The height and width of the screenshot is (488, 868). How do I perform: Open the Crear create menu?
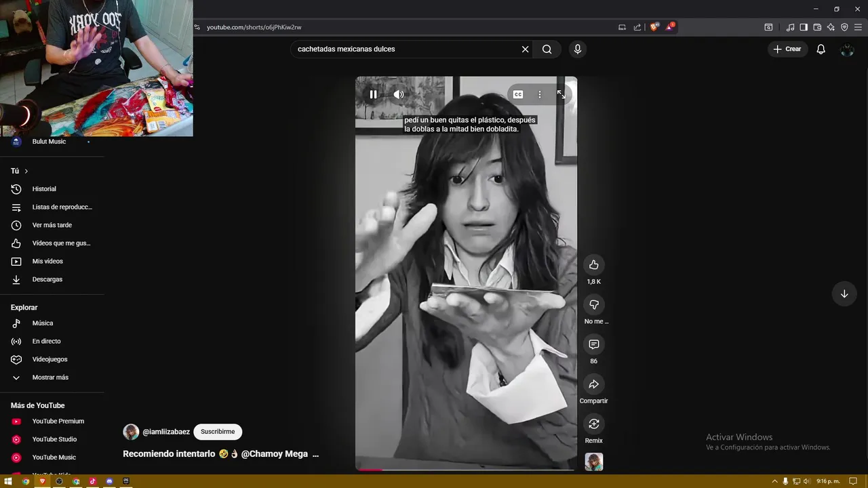coord(787,49)
